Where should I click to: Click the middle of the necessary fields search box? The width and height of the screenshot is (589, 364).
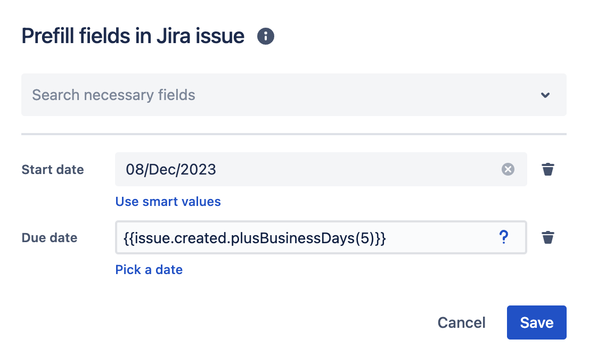(x=293, y=95)
